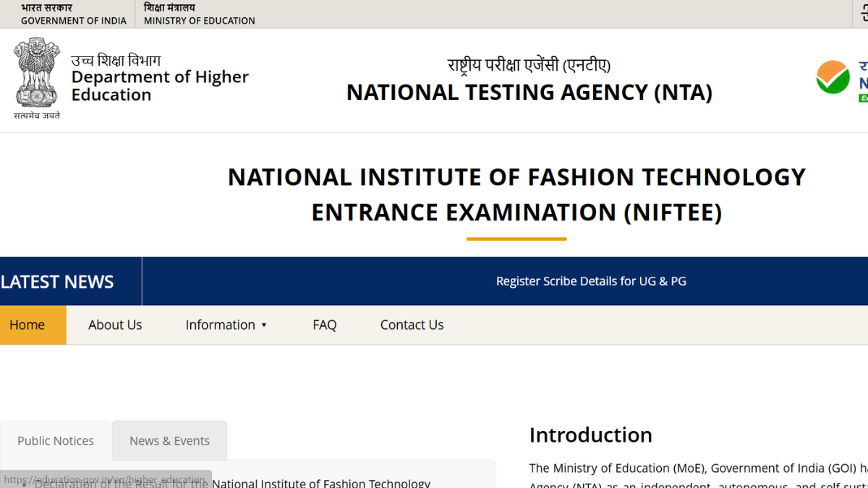868x488 pixels.
Task: Open Register Scribe Details for UG & PG news
Action: [x=590, y=281]
